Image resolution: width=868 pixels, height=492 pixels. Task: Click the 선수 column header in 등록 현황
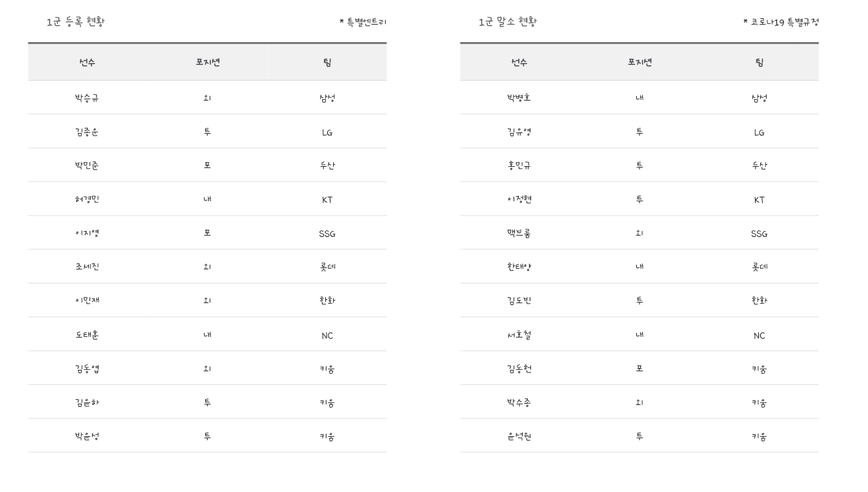coord(87,62)
